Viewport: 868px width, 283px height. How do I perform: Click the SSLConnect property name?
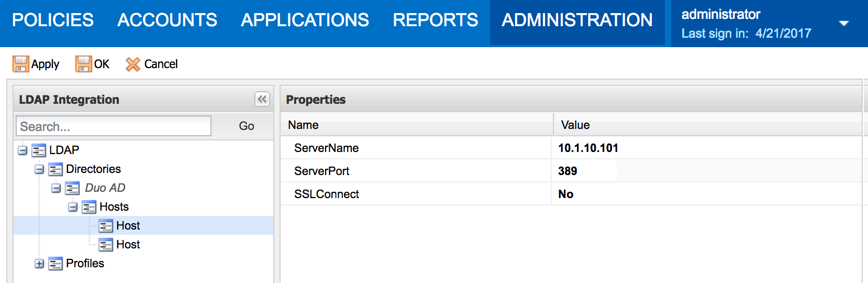tap(326, 194)
